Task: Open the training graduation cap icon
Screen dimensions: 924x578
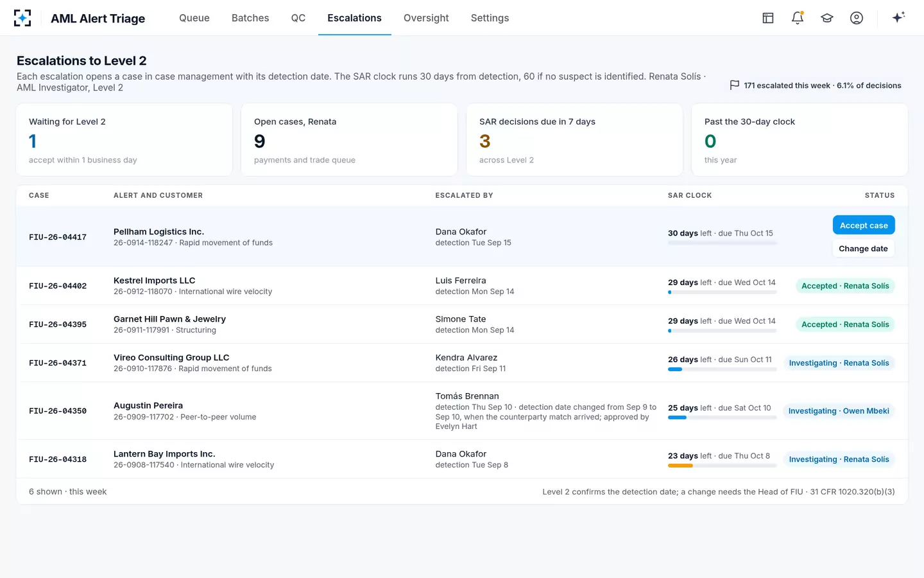Action: click(827, 18)
